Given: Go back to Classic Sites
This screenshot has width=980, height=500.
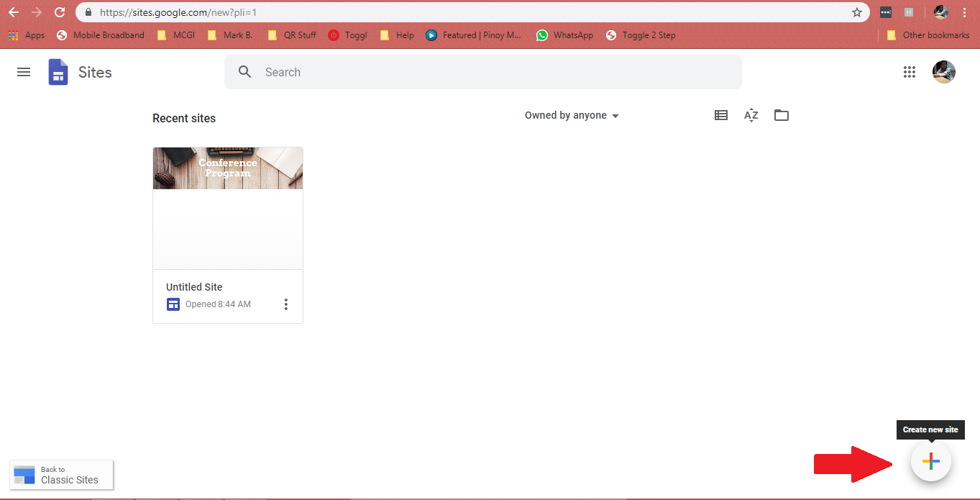Looking at the screenshot, I should (62, 475).
